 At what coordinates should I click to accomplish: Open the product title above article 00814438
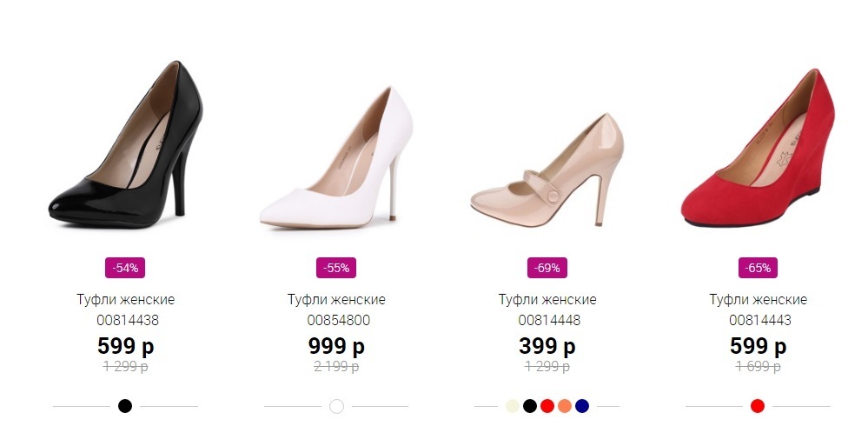pyautogui.click(x=125, y=300)
